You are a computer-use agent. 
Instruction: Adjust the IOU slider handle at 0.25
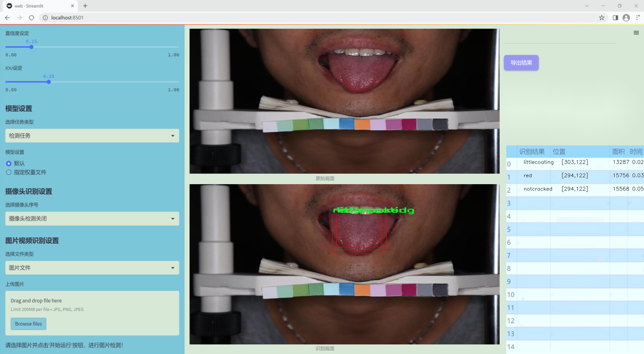click(x=49, y=82)
